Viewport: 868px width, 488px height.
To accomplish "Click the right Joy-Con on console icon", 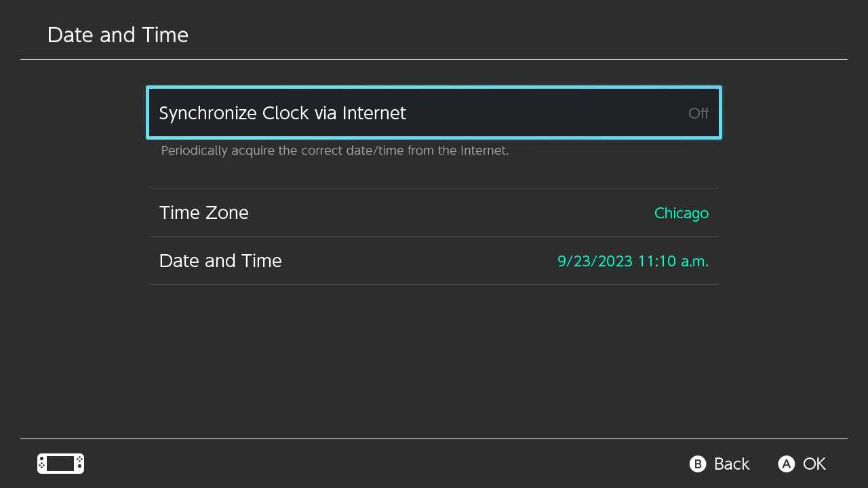I will 79,464.
